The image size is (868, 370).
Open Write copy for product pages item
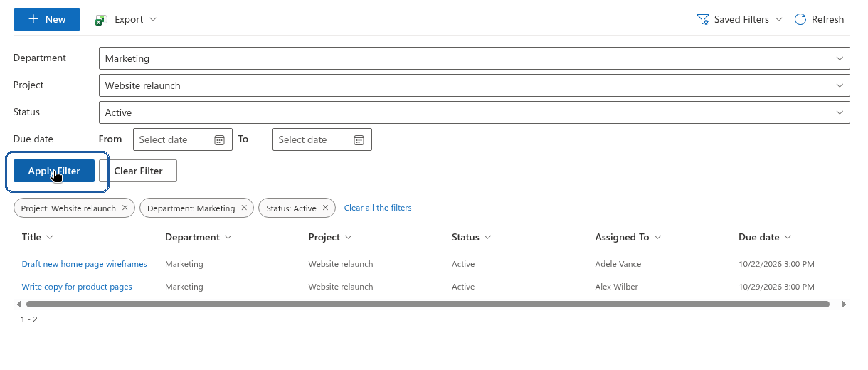77,287
